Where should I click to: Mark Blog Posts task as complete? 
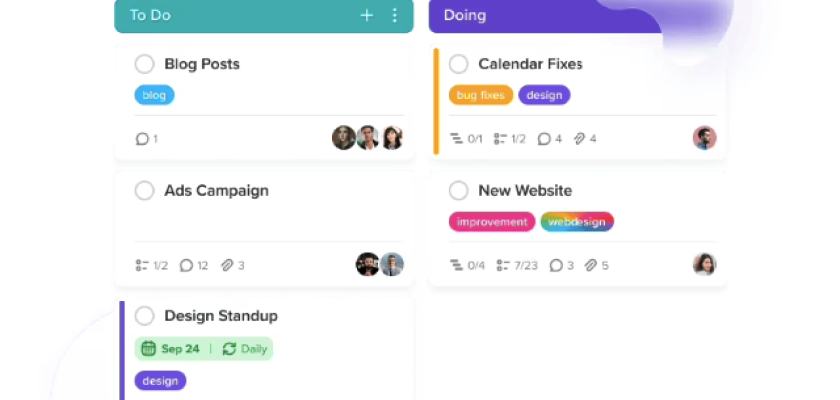145,64
